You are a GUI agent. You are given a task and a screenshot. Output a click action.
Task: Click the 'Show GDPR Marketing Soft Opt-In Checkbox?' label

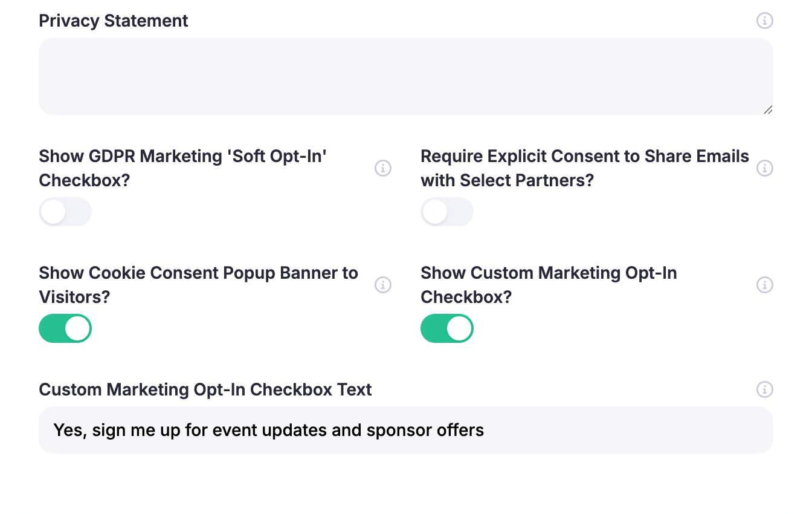pyautogui.click(x=183, y=168)
